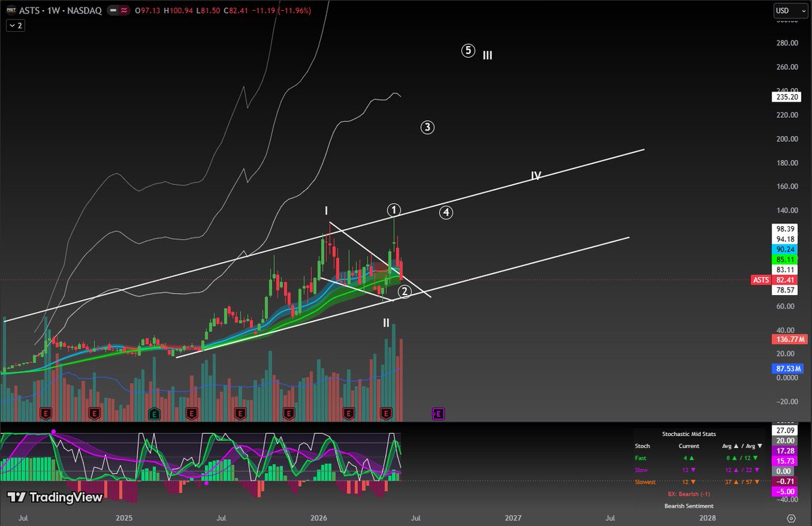The width and height of the screenshot is (812, 526).
Task: Click the 2028 label on time axis
Action: click(x=707, y=518)
